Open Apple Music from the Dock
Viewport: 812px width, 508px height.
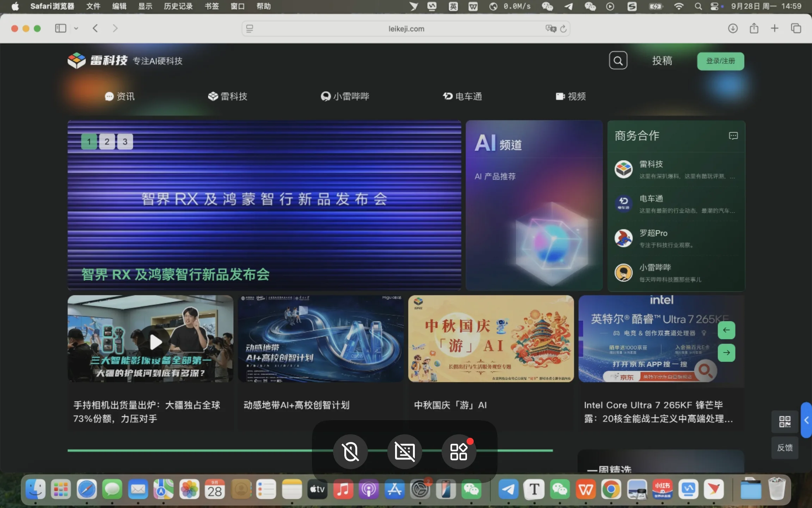tap(343, 489)
